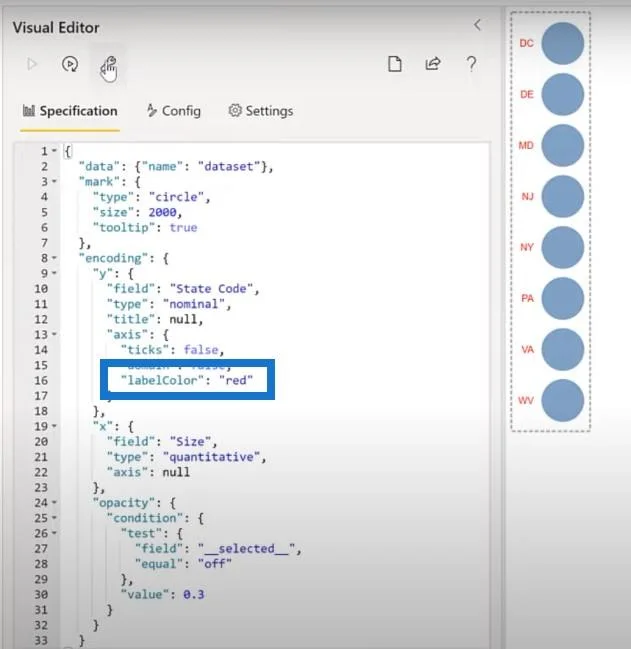Image resolution: width=631 pixels, height=649 pixels.
Task: Click the red WV axis label
Action: click(x=526, y=400)
